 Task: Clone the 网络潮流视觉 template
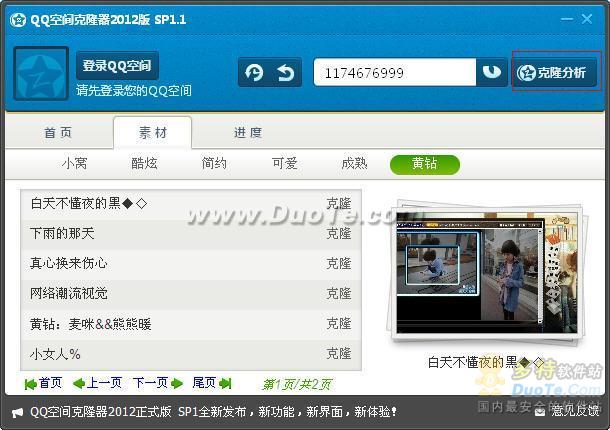click(338, 294)
